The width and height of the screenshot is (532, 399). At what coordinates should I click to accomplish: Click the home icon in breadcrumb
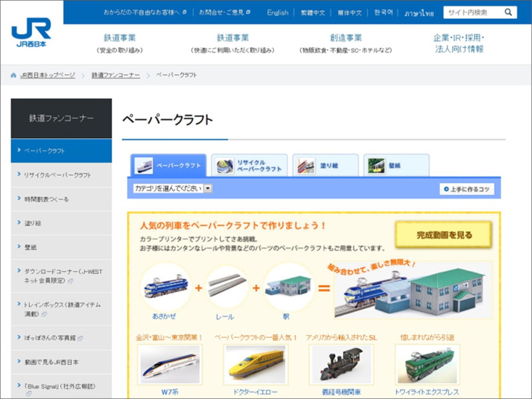(14, 75)
